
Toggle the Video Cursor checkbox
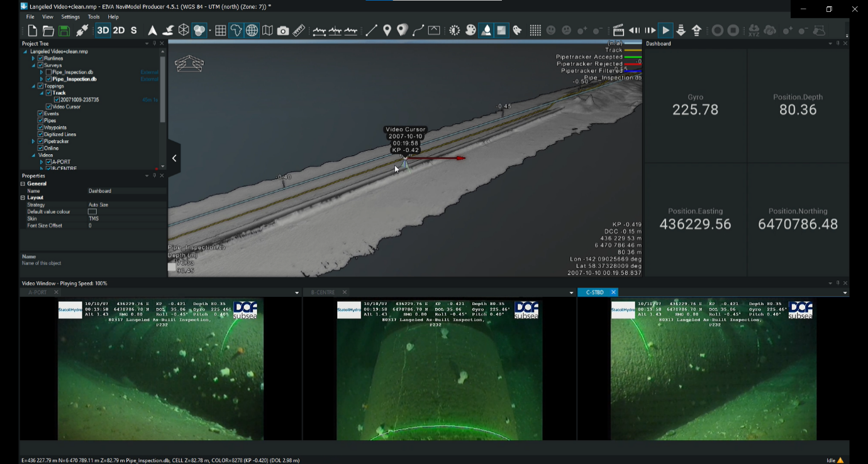48,107
